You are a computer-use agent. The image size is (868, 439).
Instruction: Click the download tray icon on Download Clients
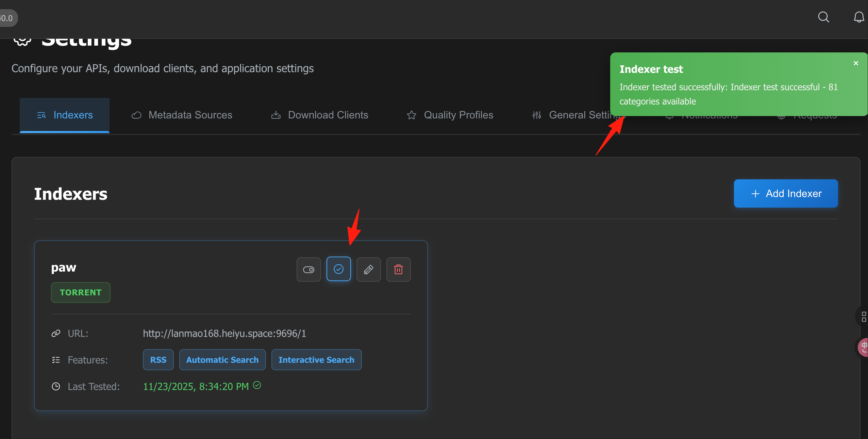coord(276,115)
